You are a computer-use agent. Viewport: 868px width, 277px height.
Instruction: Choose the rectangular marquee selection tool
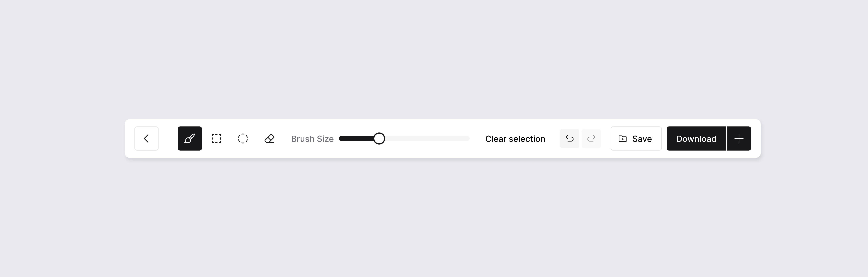click(x=216, y=138)
